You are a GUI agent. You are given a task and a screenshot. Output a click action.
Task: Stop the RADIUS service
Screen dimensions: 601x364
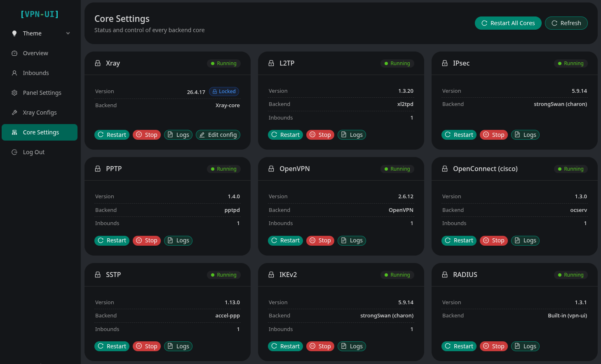[494, 346]
